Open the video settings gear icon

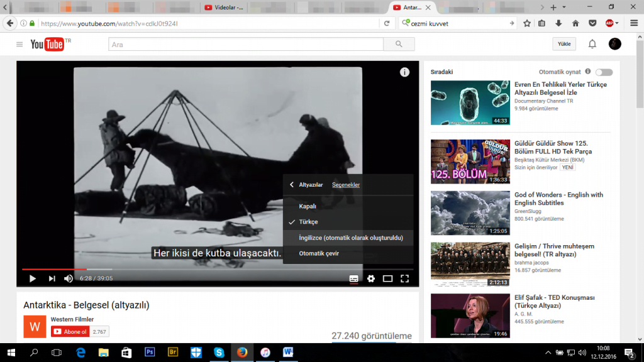click(371, 278)
